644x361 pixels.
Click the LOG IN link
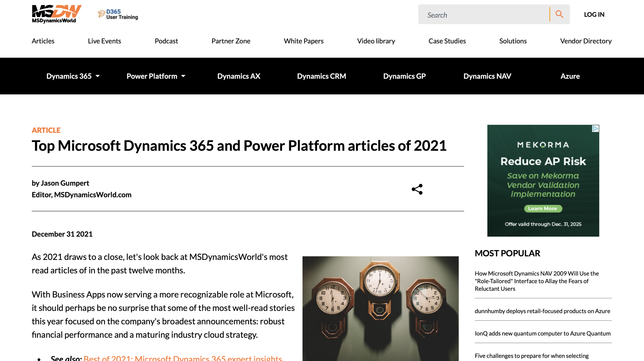point(594,14)
